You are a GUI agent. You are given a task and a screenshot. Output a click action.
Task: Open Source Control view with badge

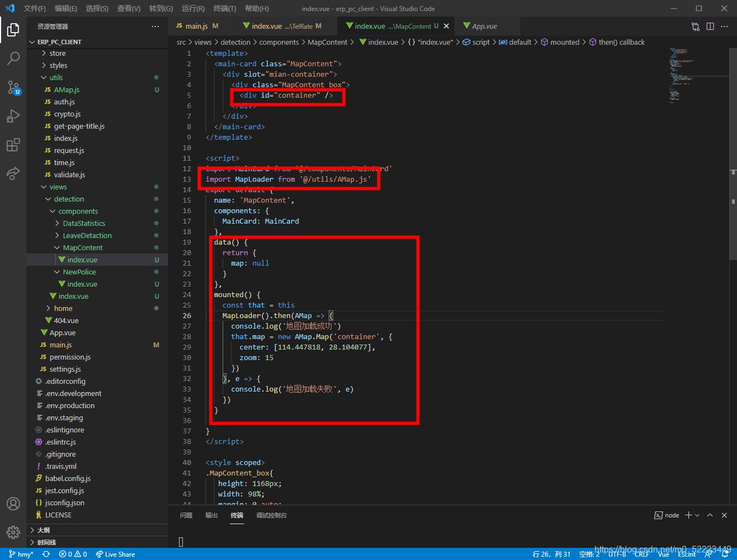[x=13, y=87]
